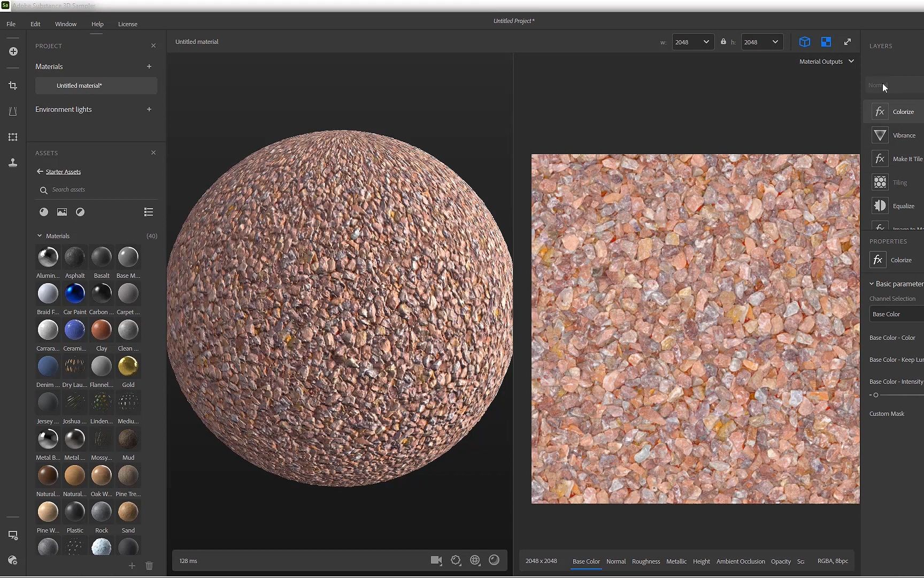The width and height of the screenshot is (924, 578).
Task: Open the Window menu
Action: 66,24
